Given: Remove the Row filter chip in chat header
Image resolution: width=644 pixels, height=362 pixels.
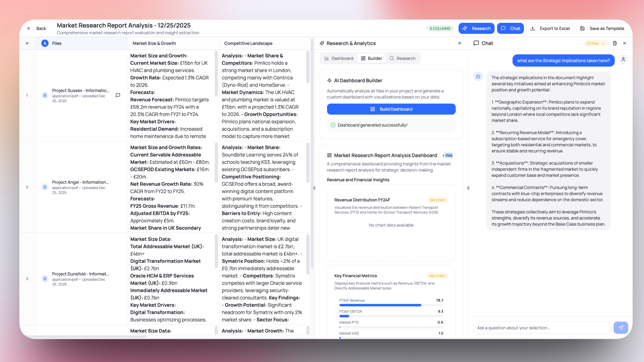Looking at the screenshot, I should 603,43.
